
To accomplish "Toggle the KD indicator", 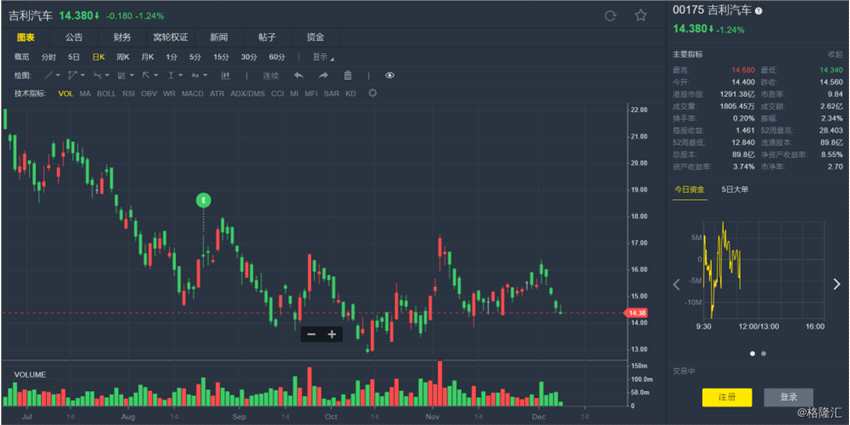I will (x=351, y=93).
